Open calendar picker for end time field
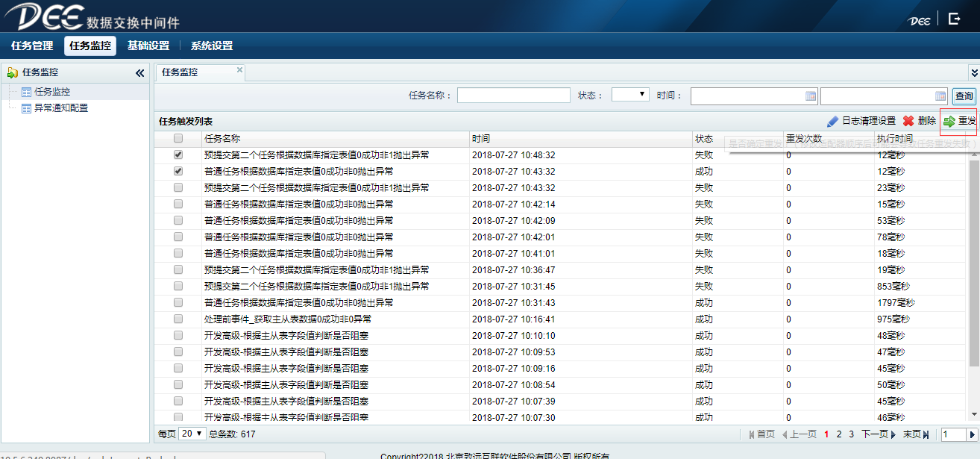Screen dimensions: 980x459 click(940, 96)
